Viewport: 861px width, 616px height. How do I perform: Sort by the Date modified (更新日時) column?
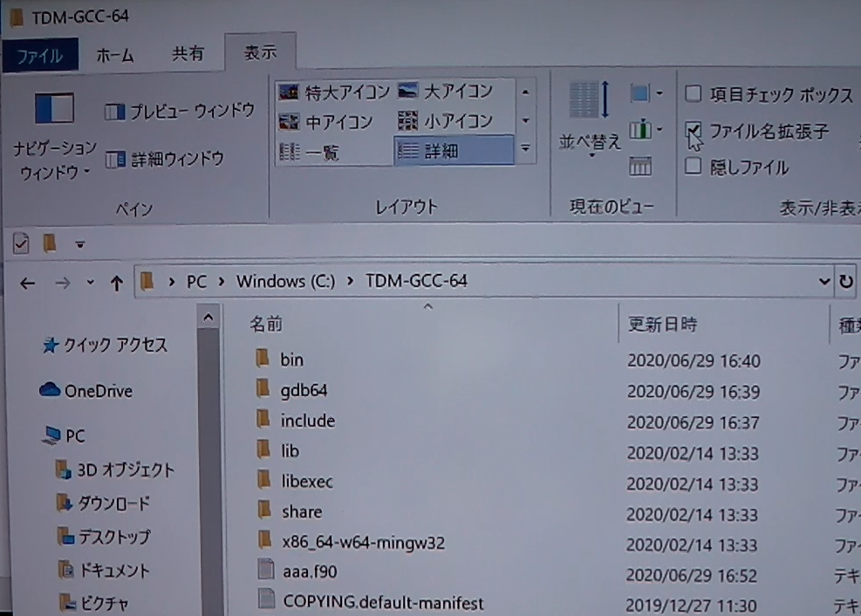[x=662, y=324]
